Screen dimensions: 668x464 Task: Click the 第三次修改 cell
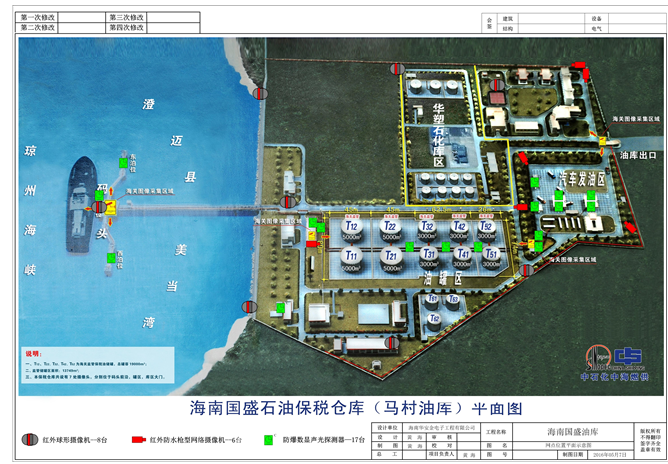[127, 17]
